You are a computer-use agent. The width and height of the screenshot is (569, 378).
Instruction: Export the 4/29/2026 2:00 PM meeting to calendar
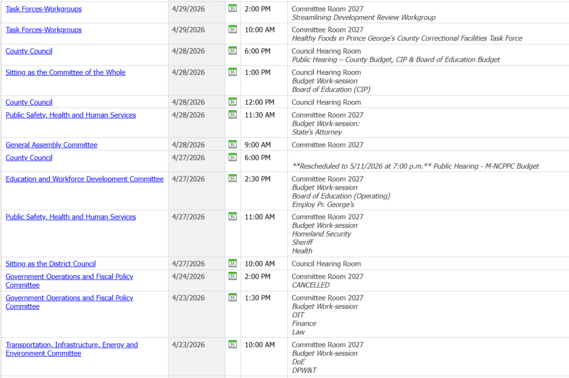tap(233, 8)
